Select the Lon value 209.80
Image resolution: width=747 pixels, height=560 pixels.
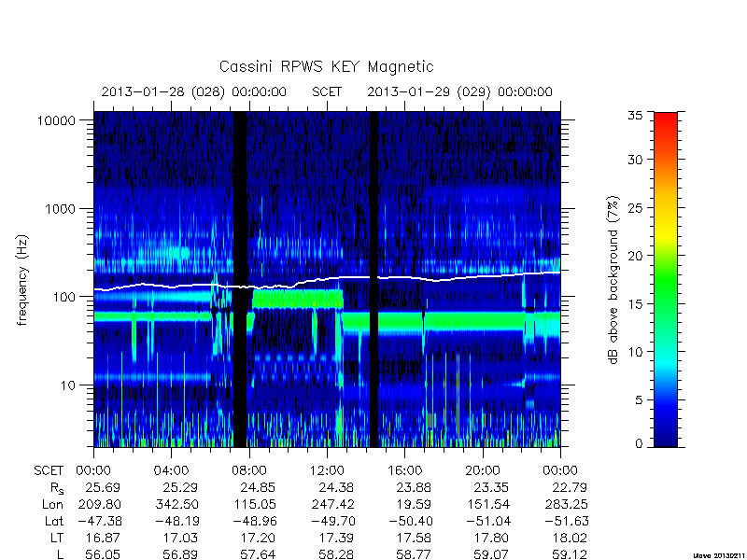(x=99, y=504)
